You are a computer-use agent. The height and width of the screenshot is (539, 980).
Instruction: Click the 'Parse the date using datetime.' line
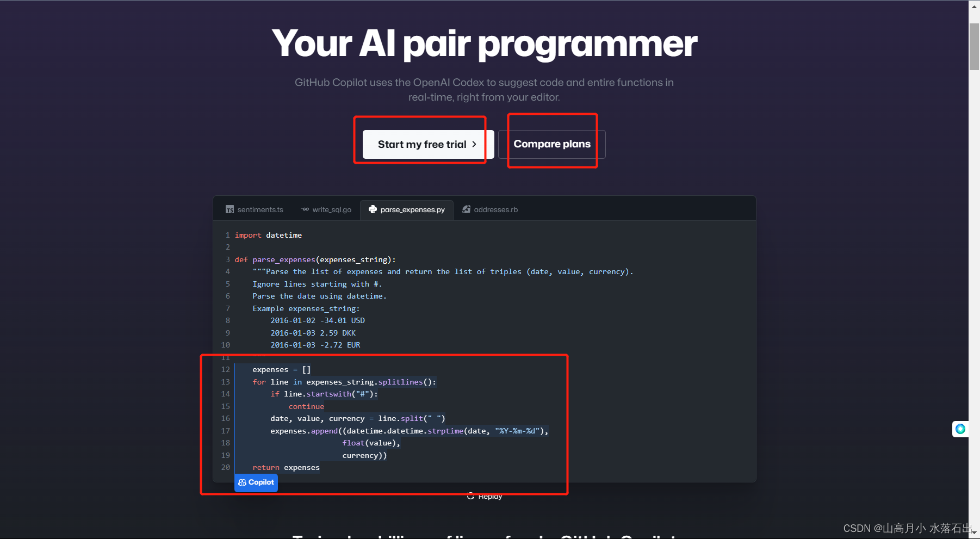(319, 296)
